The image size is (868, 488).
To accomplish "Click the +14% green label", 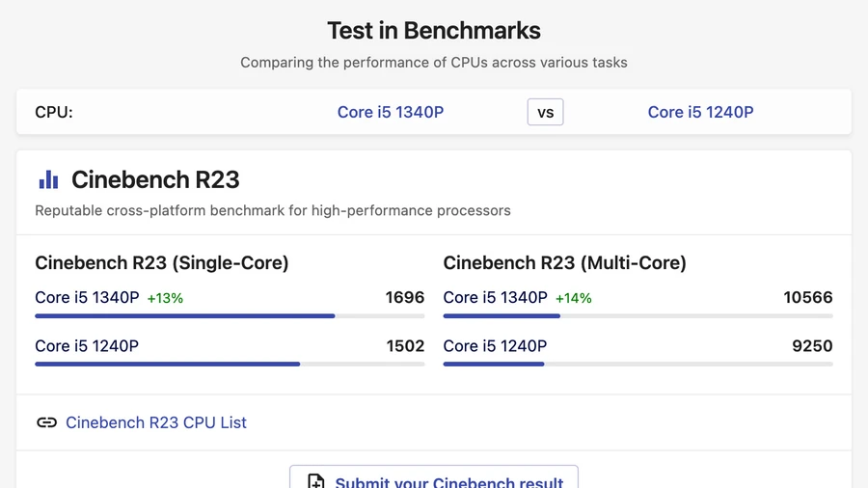I will (574, 298).
